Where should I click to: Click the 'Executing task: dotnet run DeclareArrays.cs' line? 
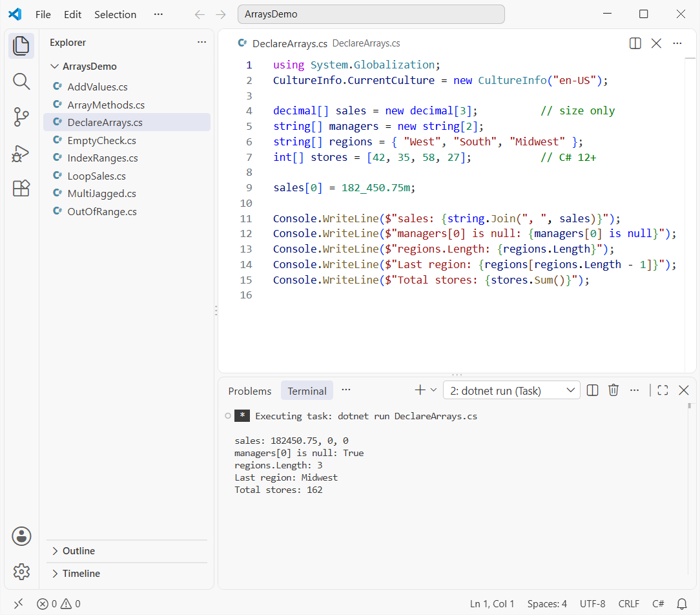point(366,416)
